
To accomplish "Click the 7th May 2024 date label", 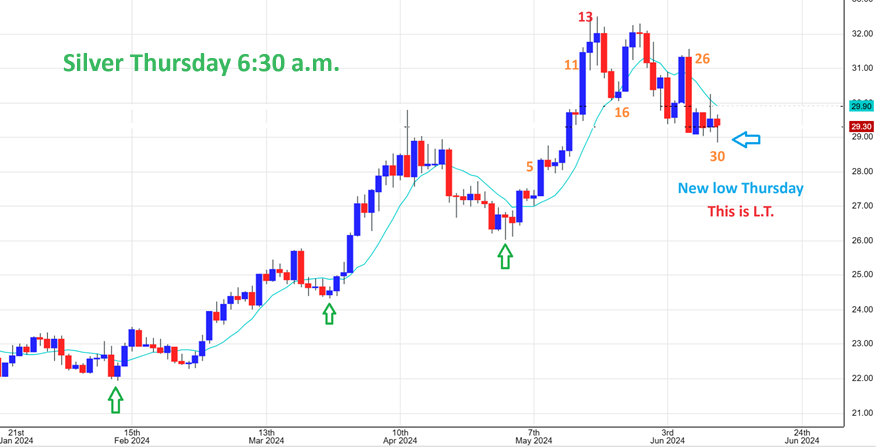I will (534, 436).
